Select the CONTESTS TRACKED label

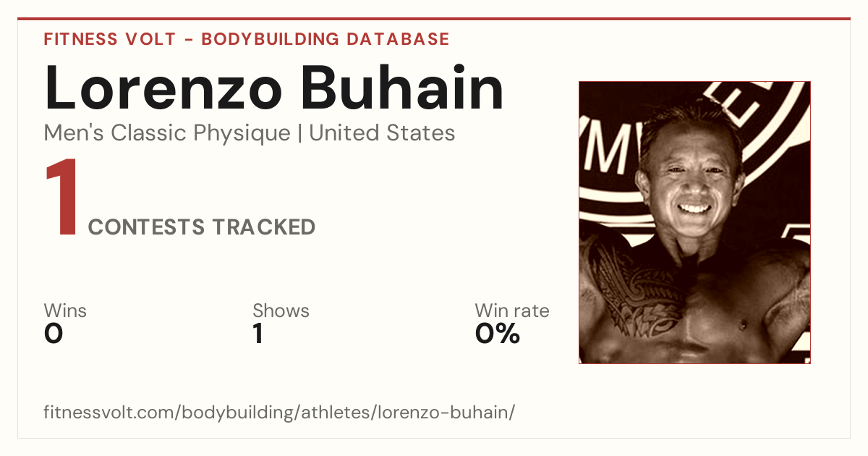pyautogui.click(x=202, y=227)
